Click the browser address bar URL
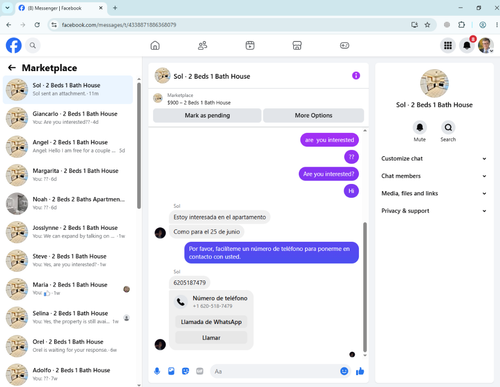Image resolution: width=500 pixels, height=387 pixels. click(119, 25)
